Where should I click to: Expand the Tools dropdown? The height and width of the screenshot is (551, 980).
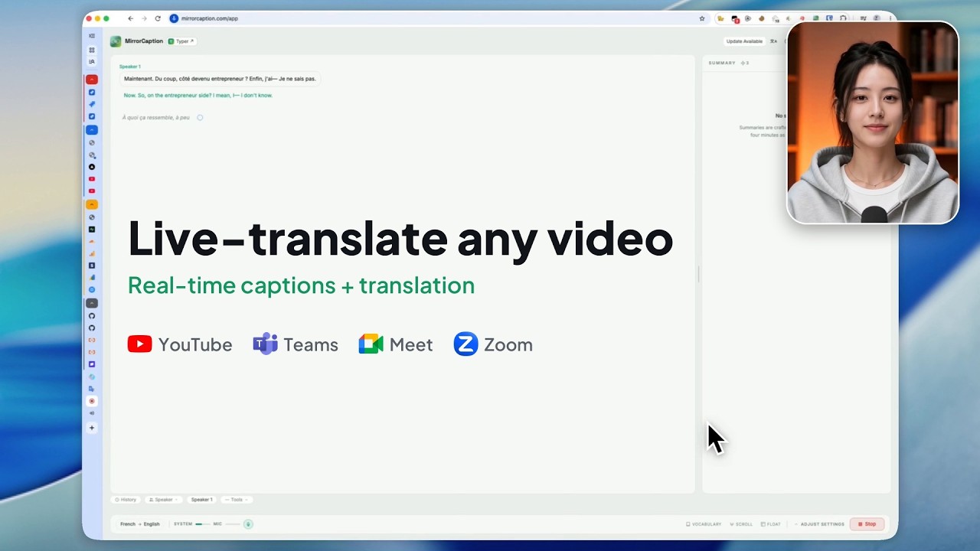(x=237, y=500)
